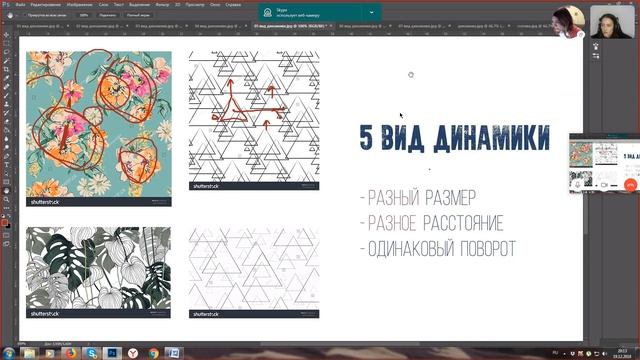Image resolution: width=640 pixels, height=360 pixels.
Task: Open the foreground red color swatch
Action: click(4, 222)
